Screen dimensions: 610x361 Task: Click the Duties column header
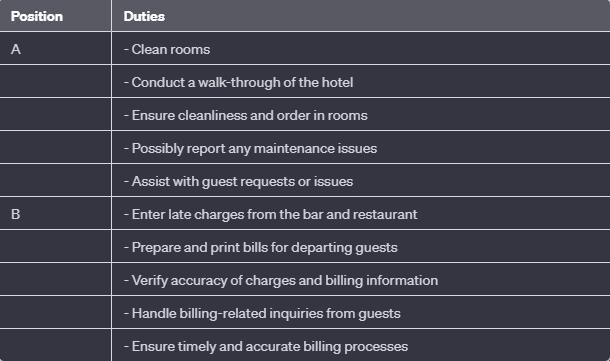coord(361,16)
